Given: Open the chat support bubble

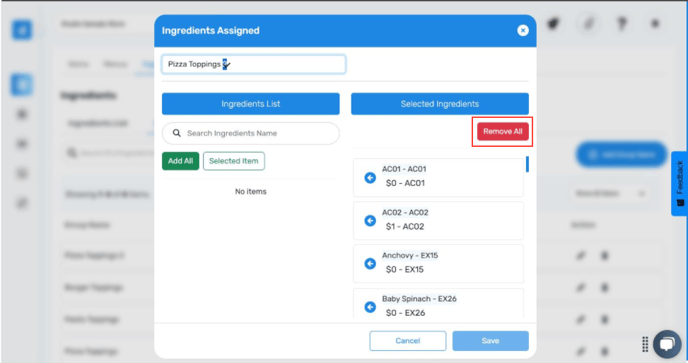Looking at the screenshot, I should pos(667,344).
